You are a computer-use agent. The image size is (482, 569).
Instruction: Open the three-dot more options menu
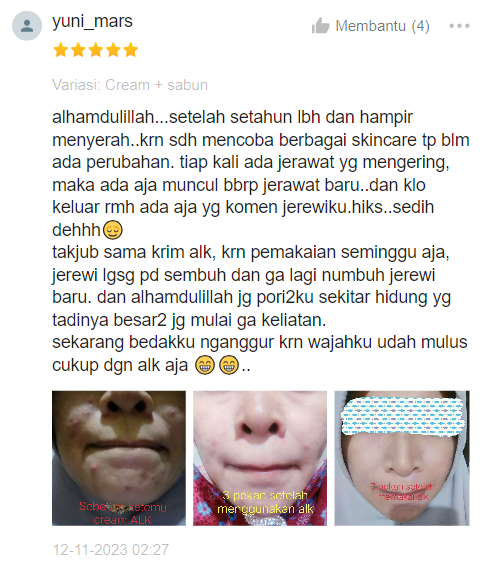coord(459,26)
